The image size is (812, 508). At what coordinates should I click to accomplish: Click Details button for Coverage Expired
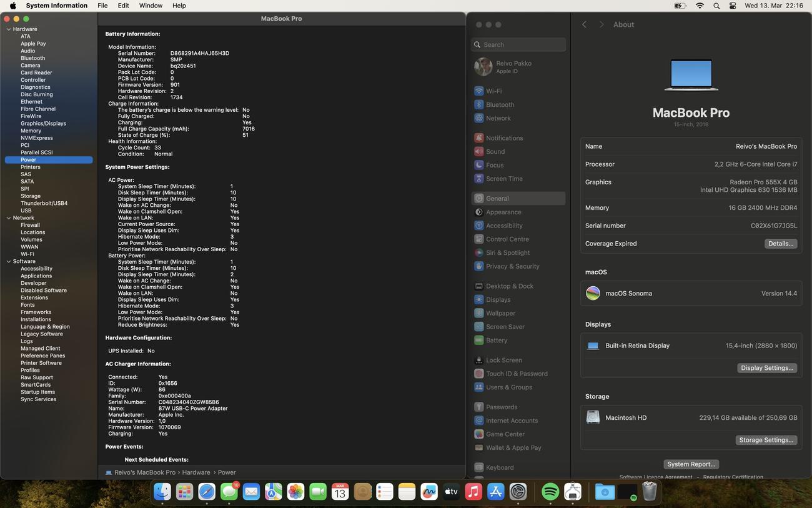click(x=781, y=244)
